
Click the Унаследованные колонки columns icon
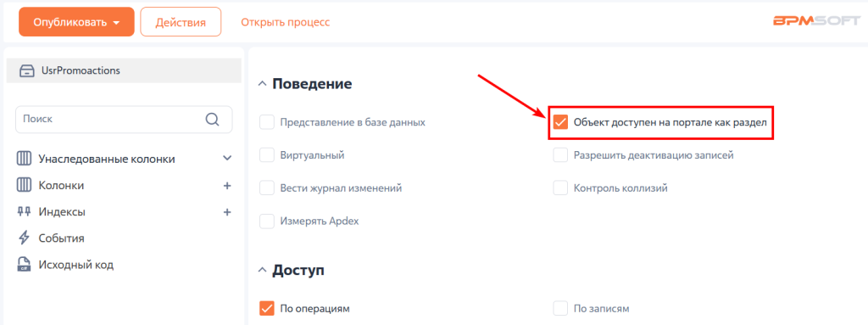[x=24, y=160]
